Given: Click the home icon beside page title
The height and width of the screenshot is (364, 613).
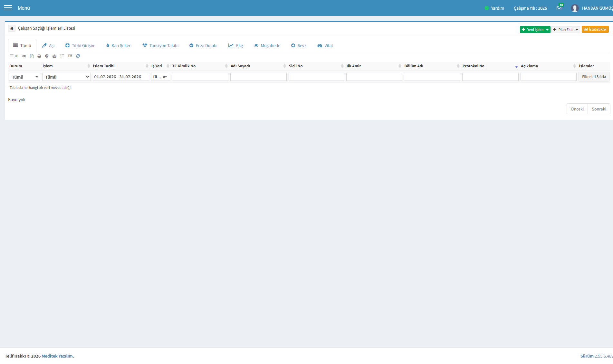Looking at the screenshot, I should point(12,28).
